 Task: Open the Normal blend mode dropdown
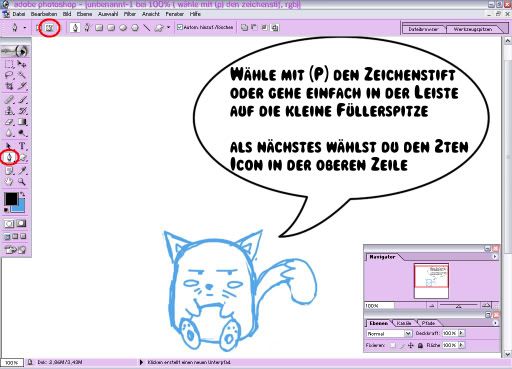[389, 333]
